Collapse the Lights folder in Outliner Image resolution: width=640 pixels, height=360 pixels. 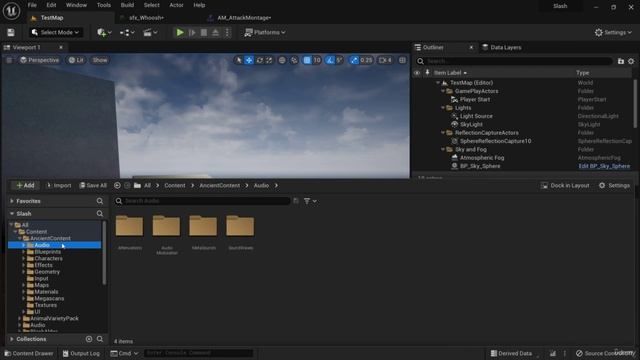(443, 108)
